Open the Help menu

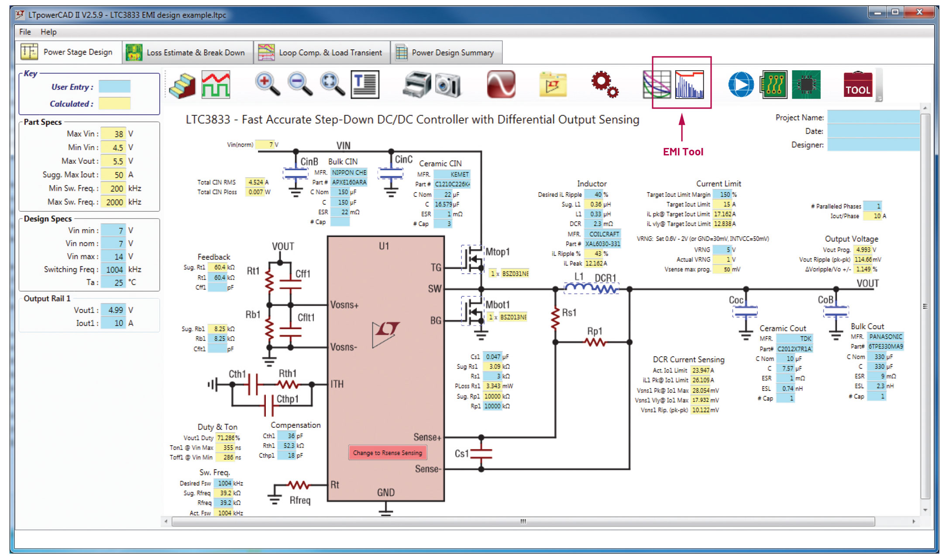[48, 32]
